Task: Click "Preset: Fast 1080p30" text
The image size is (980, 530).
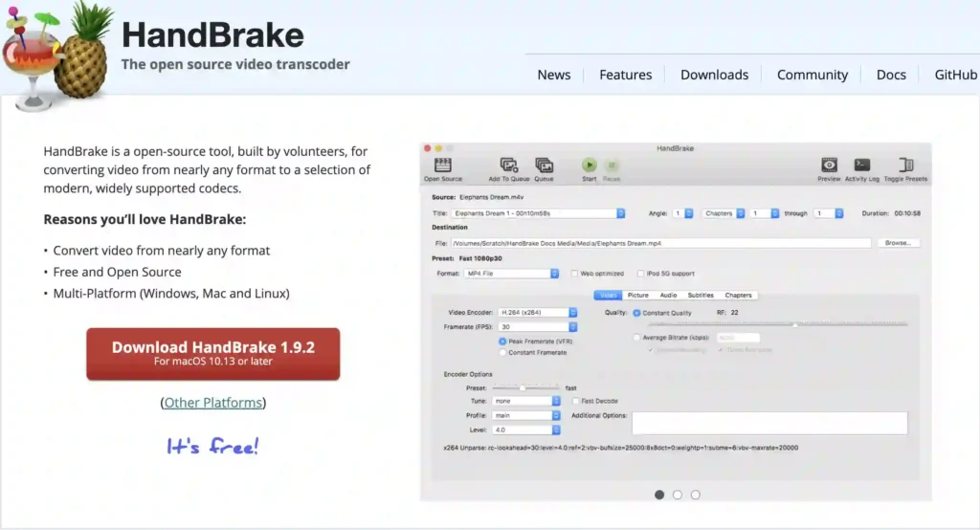Action: point(466,258)
